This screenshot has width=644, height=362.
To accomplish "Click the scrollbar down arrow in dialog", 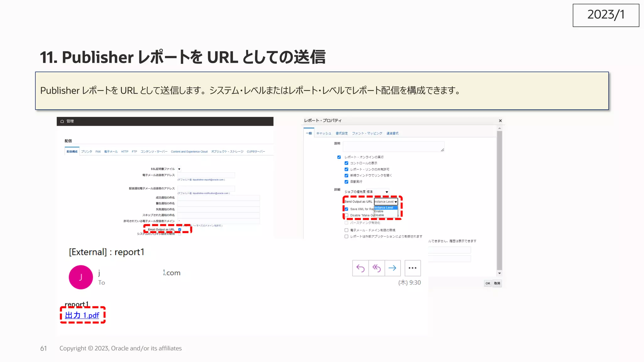I will [499, 273].
